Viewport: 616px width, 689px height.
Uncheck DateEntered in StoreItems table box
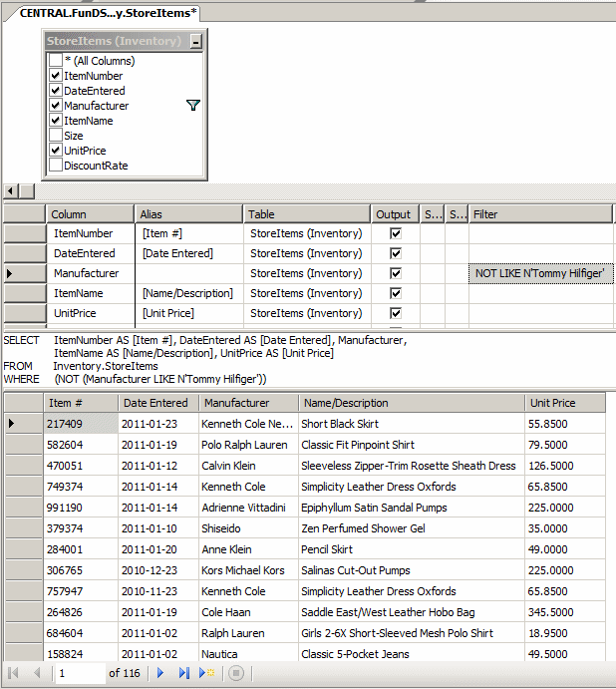56,90
